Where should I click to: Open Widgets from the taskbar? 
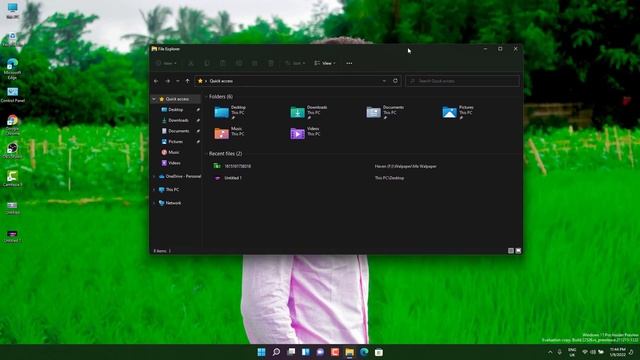306,352
